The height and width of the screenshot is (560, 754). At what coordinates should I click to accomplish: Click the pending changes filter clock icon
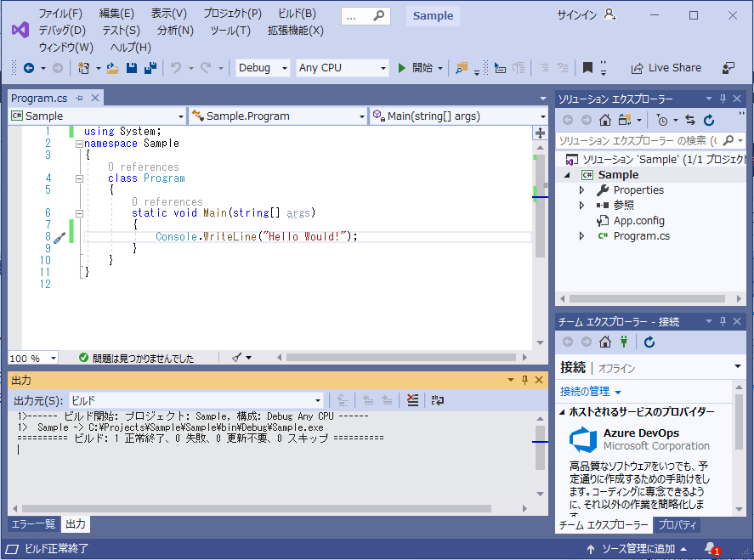click(x=662, y=120)
